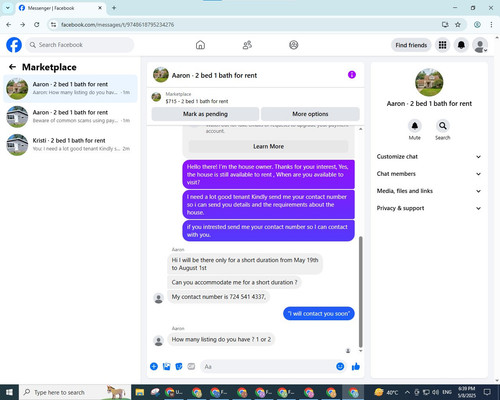Open the Groups icon in top navigation

click(x=294, y=45)
